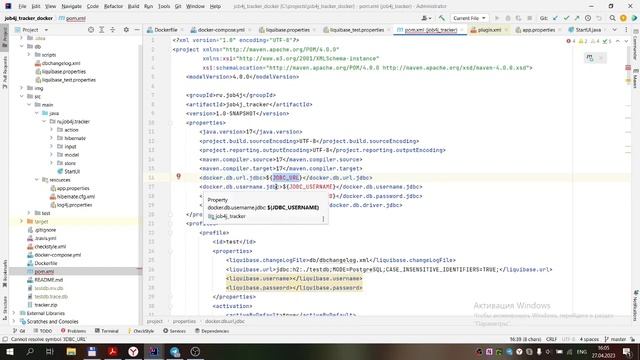Screen dimensions: 640x360
Task: Click the Git Rollback undo icon
Action: click(x=599, y=18)
